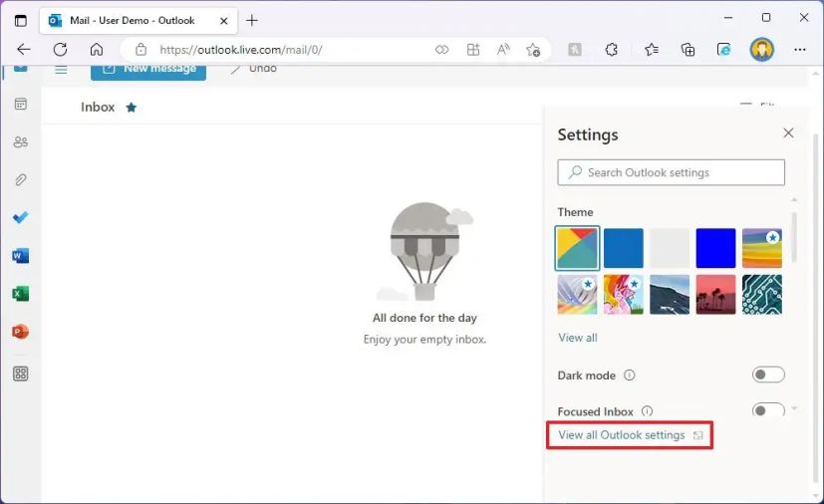Open the To Do checkmark app
Screen dimensions: 824x504
click(21, 217)
